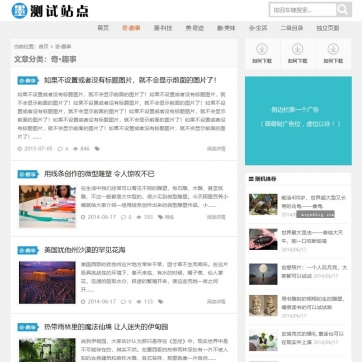Click the clock icon in the 罕见花海 post

83,302
